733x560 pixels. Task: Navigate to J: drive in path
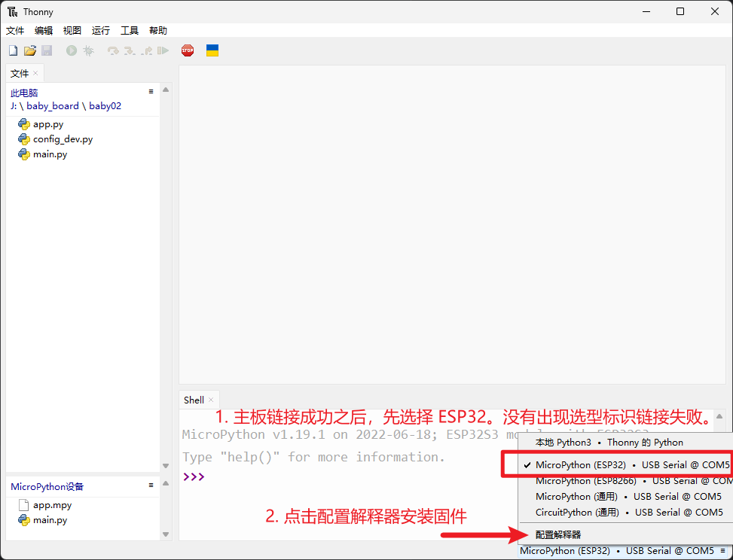(14, 106)
